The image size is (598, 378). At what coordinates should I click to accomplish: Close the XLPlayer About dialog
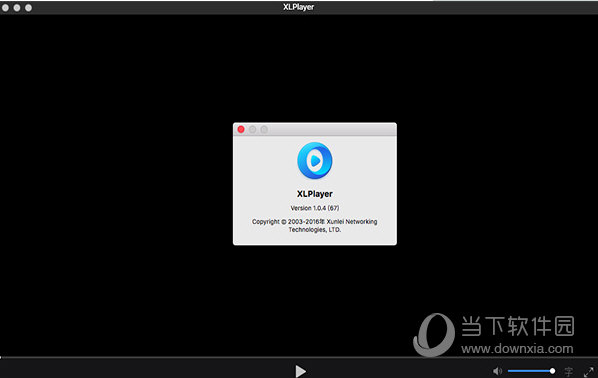[x=241, y=130]
